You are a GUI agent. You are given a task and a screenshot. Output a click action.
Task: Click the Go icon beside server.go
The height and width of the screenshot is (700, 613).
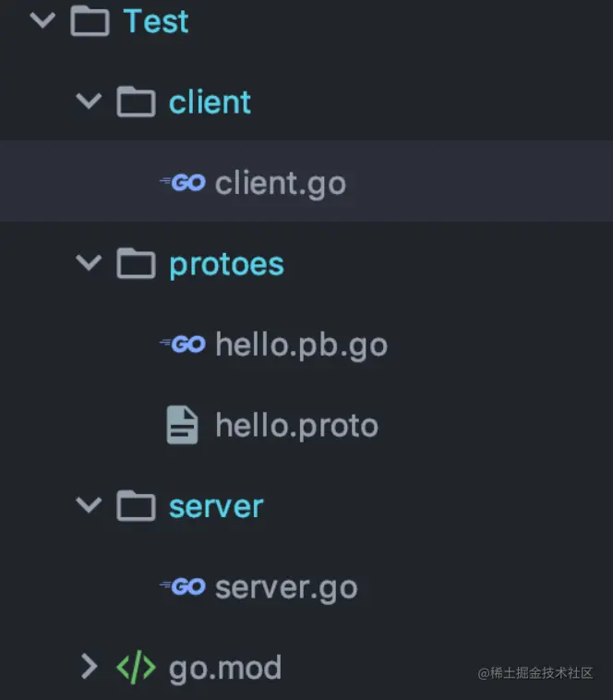(183, 586)
